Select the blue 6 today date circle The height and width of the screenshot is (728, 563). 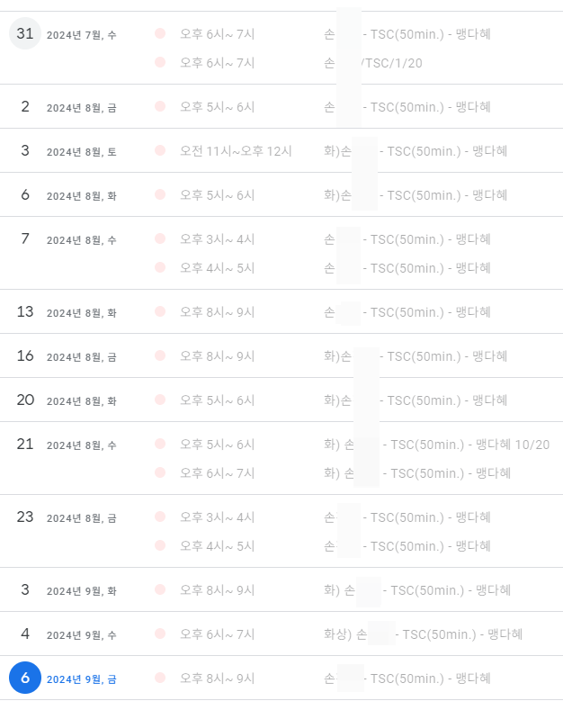25,678
